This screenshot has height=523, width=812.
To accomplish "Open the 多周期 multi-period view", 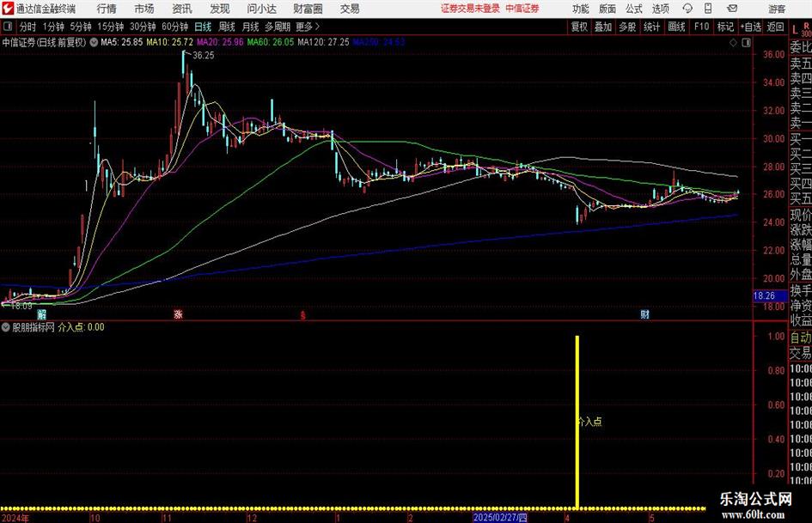I will pyautogui.click(x=278, y=27).
